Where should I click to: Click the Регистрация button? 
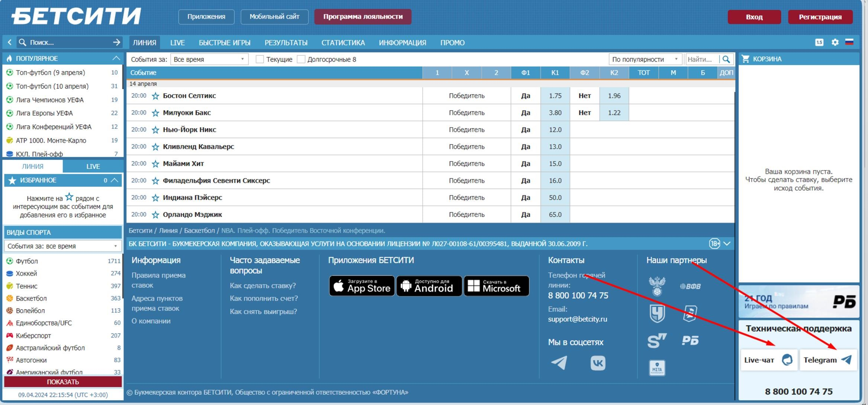[820, 17]
